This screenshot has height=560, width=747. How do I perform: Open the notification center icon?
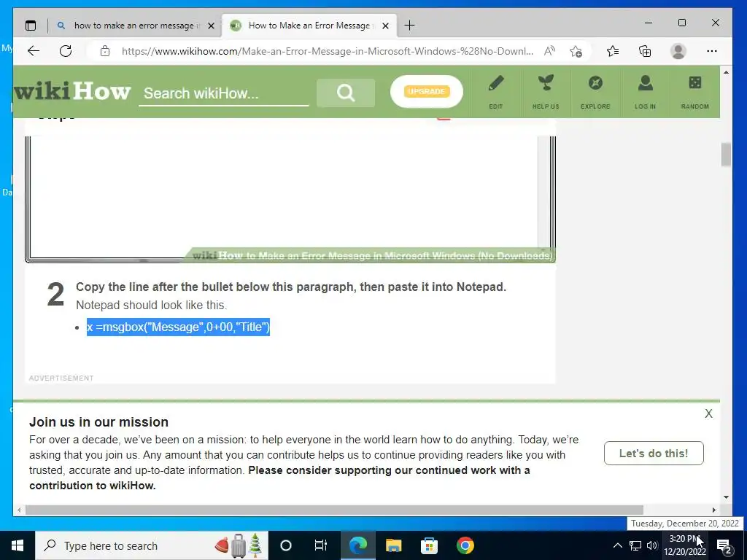(724, 545)
